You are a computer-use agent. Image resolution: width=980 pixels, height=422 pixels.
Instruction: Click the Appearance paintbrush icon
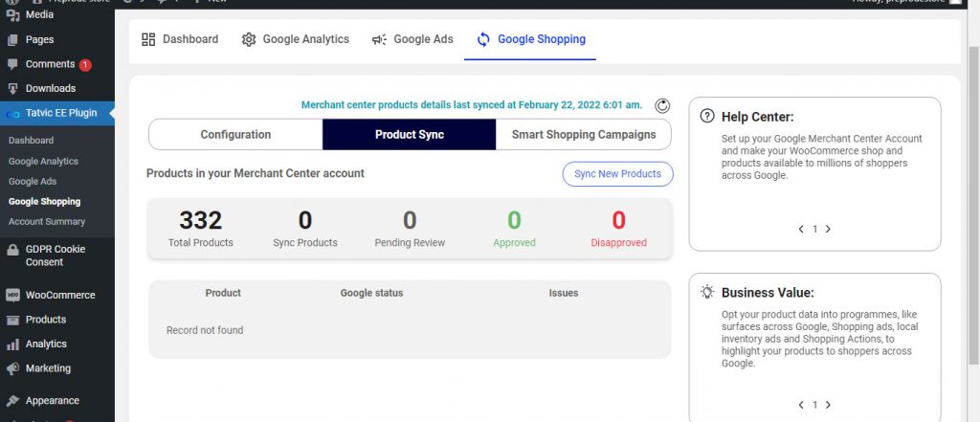pos(12,401)
